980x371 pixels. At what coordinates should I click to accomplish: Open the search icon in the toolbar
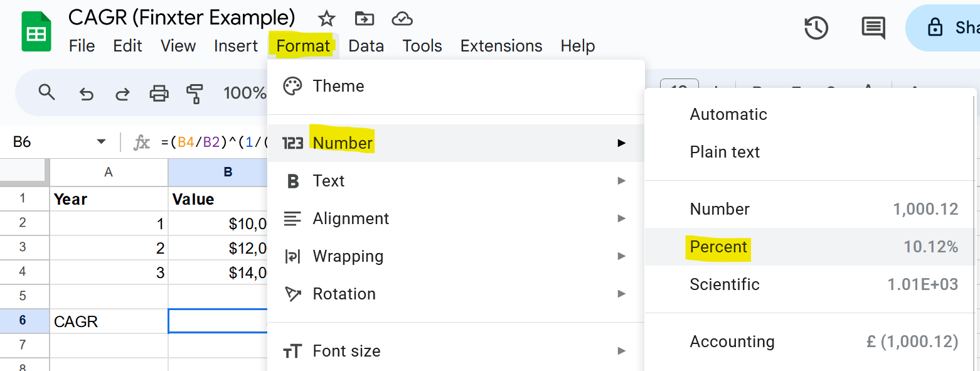47,93
